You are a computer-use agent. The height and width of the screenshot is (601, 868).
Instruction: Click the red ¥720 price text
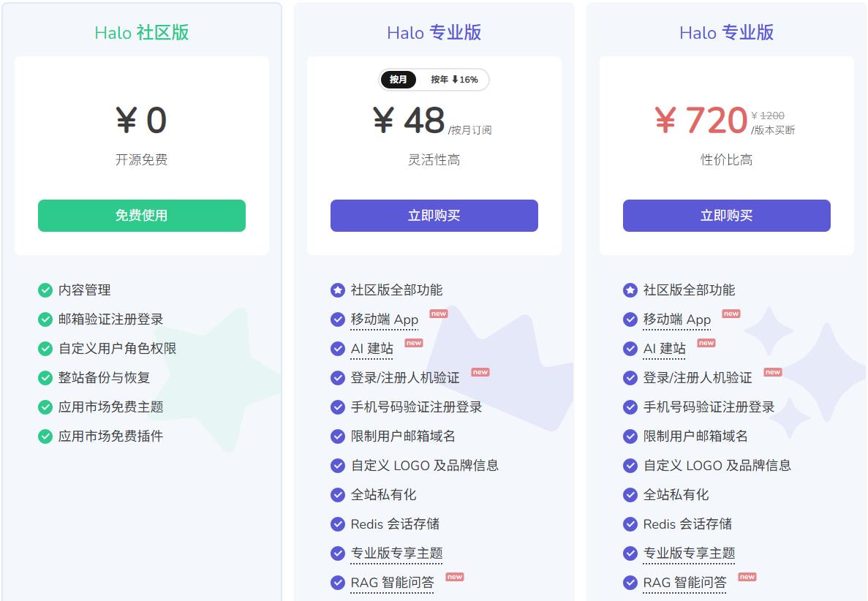pos(701,121)
